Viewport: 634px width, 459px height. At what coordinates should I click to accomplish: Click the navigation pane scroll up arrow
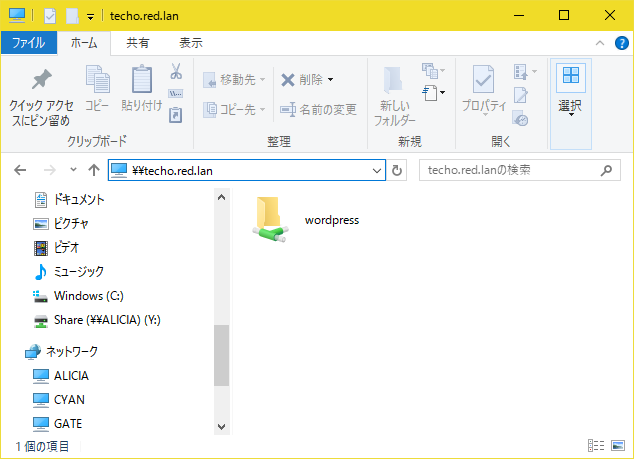(x=221, y=197)
